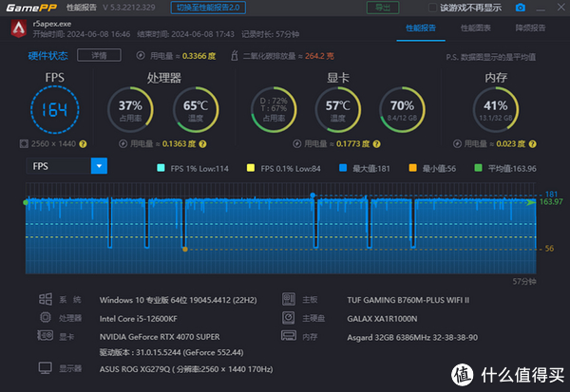Click the help icon after 0.1773 度
570x392 pixels.
coord(376,144)
